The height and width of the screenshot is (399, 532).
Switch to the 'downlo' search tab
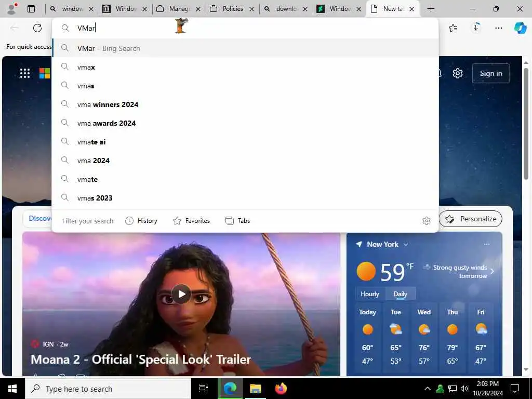coord(285,9)
